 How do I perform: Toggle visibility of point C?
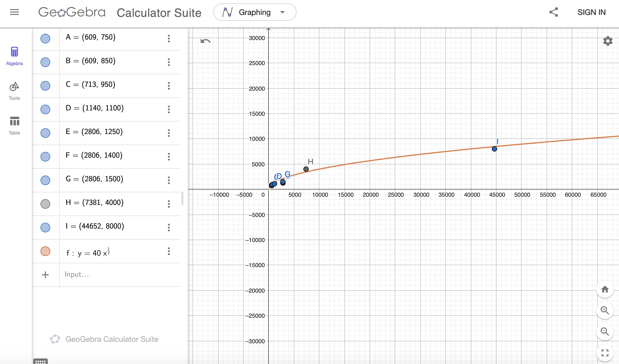tap(45, 86)
